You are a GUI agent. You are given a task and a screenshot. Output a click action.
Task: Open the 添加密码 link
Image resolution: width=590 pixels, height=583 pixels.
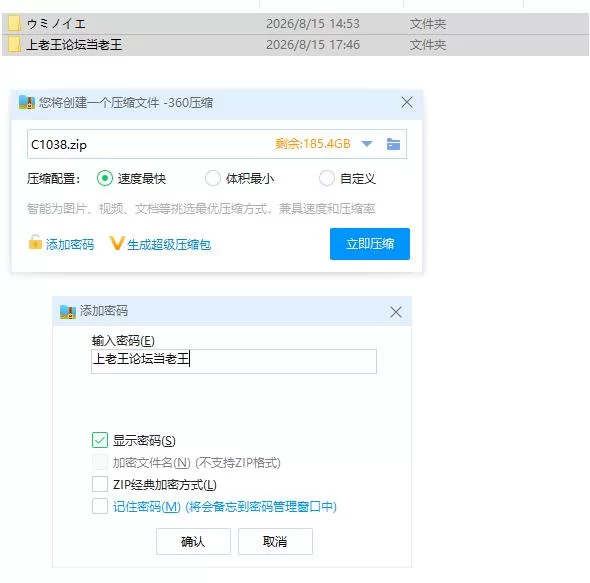[x=70, y=245]
